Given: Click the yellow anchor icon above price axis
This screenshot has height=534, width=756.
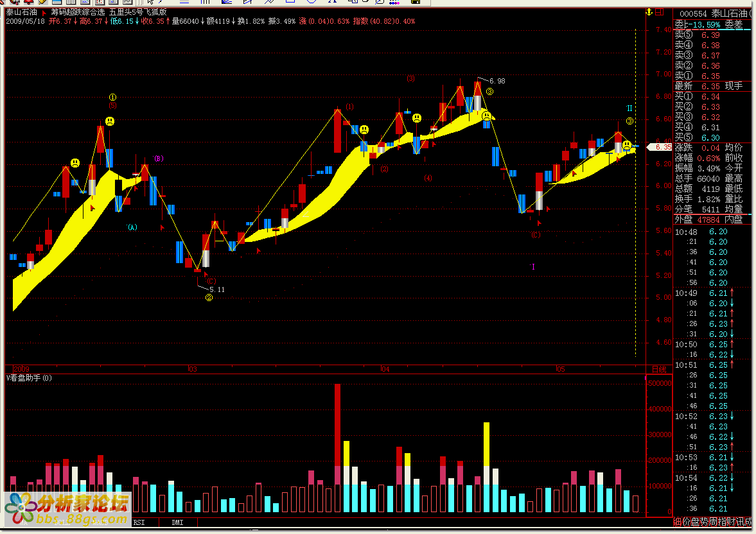Looking at the screenshot, I should (x=649, y=12).
